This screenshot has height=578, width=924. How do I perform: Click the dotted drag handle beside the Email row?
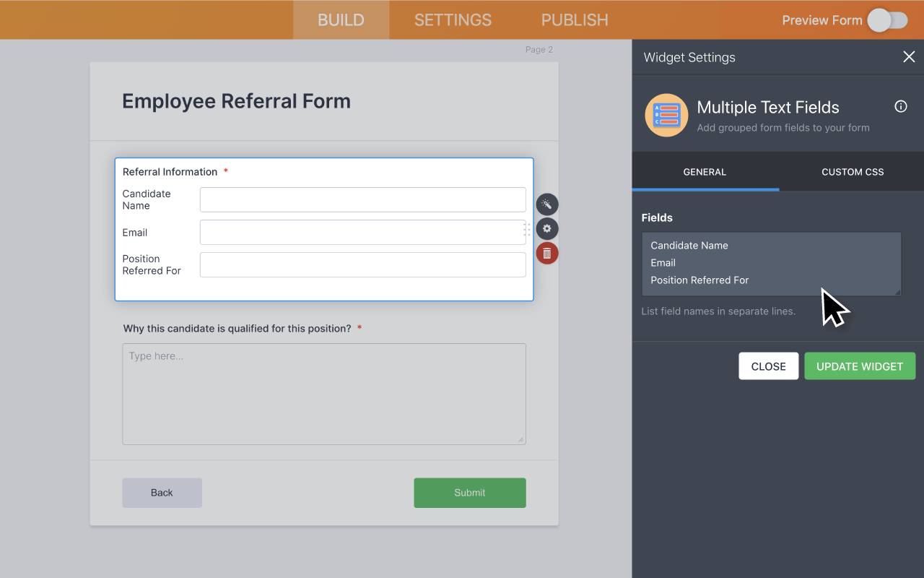[x=527, y=229]
